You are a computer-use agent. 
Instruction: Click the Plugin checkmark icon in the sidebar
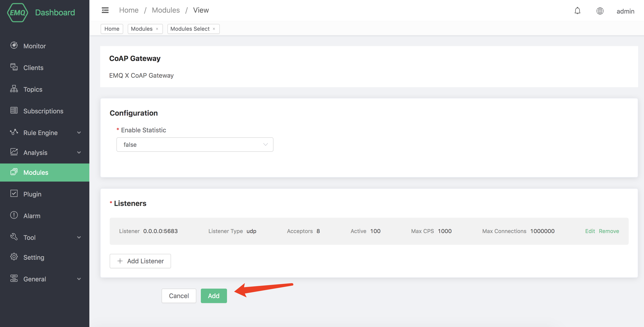(x=14, y=193)
